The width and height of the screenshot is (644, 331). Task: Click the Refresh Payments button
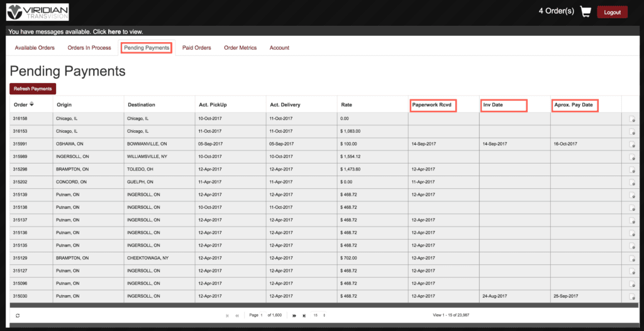click(x=33, y=89)
